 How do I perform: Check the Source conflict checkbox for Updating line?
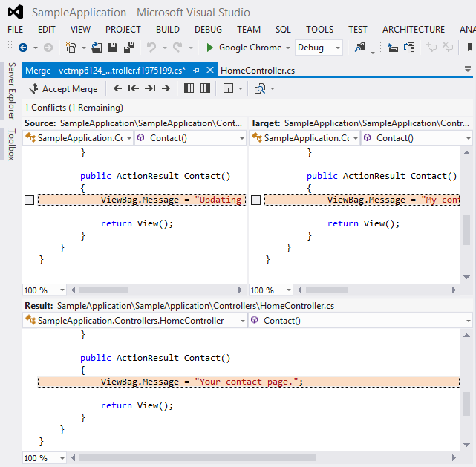(29, 200)
